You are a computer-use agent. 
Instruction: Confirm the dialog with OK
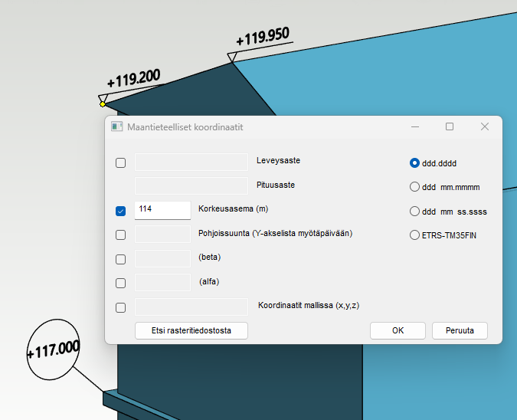398,330
